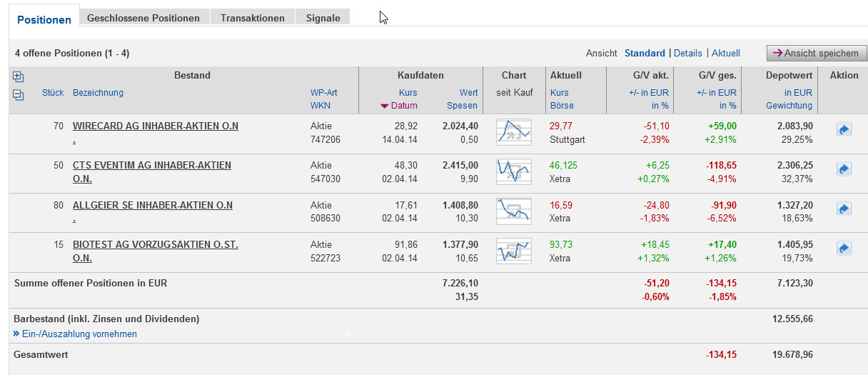
Task: Switch the view to Details
Action: pos(688,53)
